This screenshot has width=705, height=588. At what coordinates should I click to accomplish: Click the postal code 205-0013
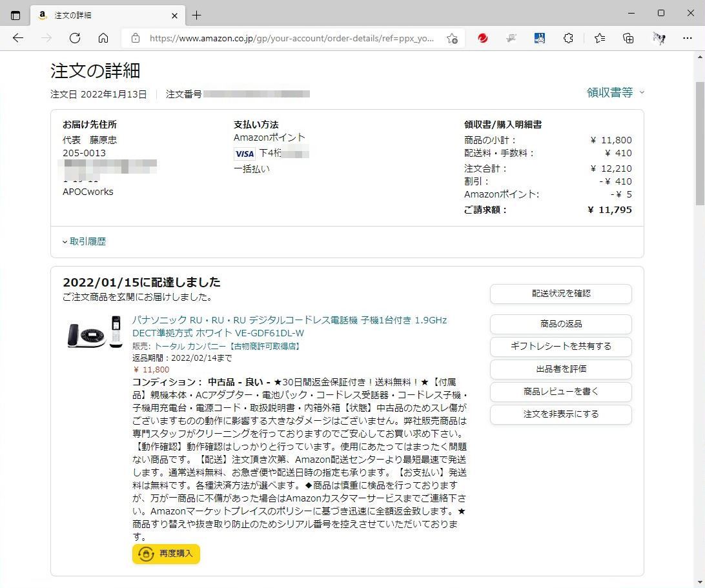[84, 153]
